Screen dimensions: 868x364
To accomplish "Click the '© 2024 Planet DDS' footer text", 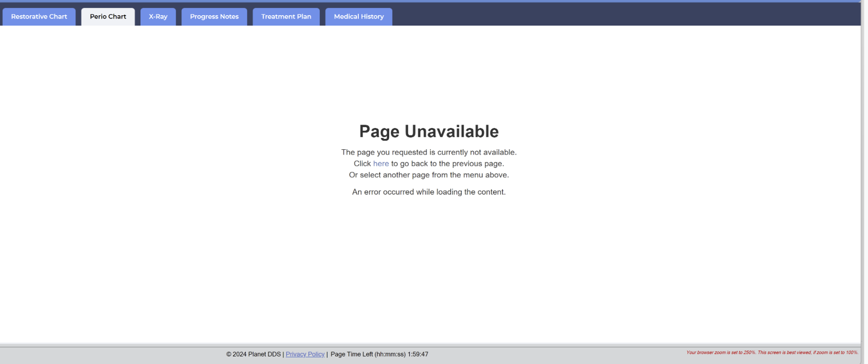I will click(x=253, y=354).
